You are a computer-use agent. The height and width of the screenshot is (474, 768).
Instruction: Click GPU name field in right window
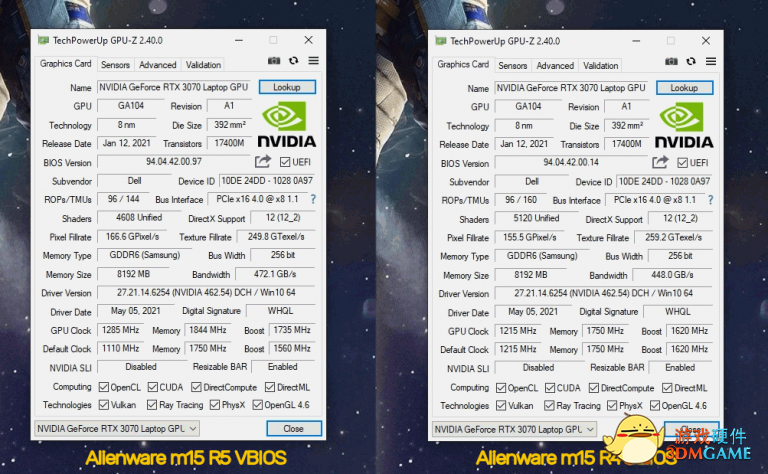(x=571, y=88)
